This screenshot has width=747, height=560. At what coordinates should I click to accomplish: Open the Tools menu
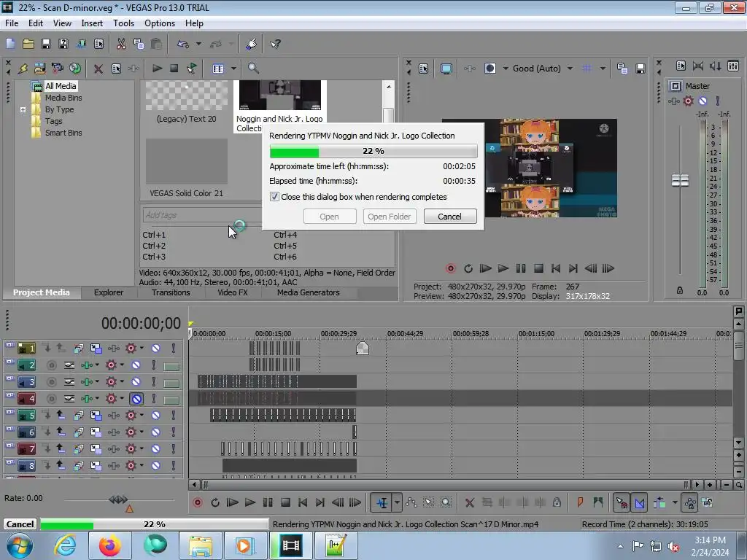tap(123, 23)
